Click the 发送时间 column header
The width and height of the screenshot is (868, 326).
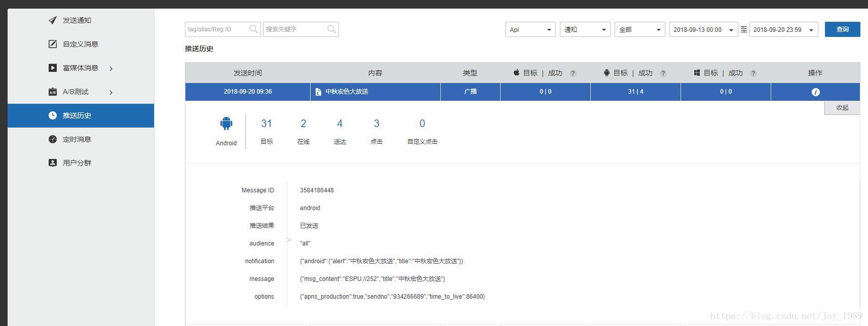(x=248, y=73)
